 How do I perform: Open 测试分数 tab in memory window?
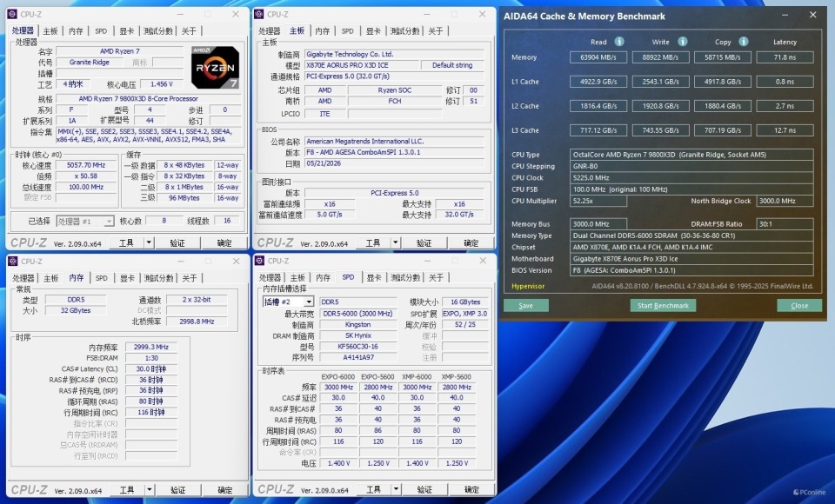point(158,278)
